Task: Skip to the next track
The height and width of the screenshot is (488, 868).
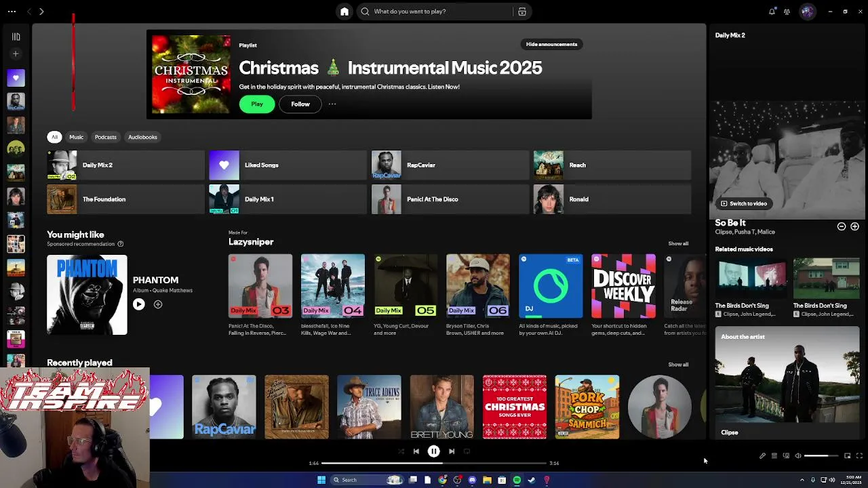Action: click(x=452, y=451)
